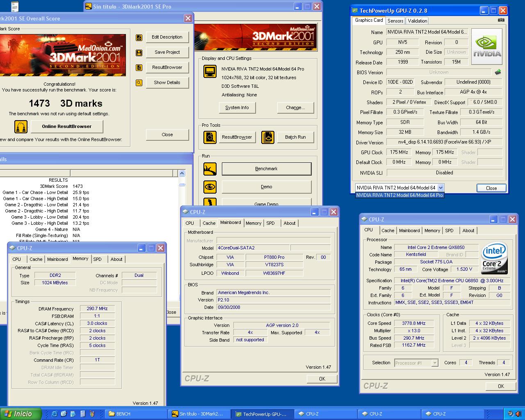Image resolution: width=525 pixels, height=420 pixels.
Task: Click OK in processor CPU-Z window
Action: pyautogui.click(x=501, y=386)
